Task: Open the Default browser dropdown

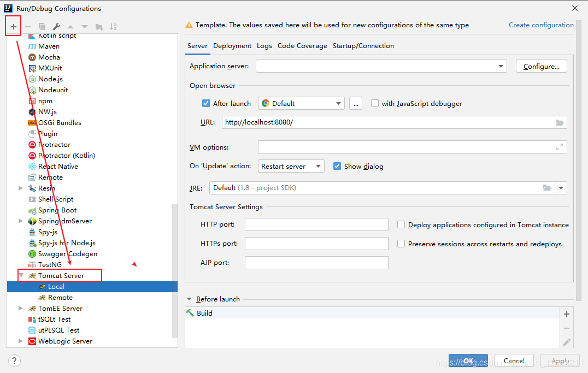Action: point(301,103)
